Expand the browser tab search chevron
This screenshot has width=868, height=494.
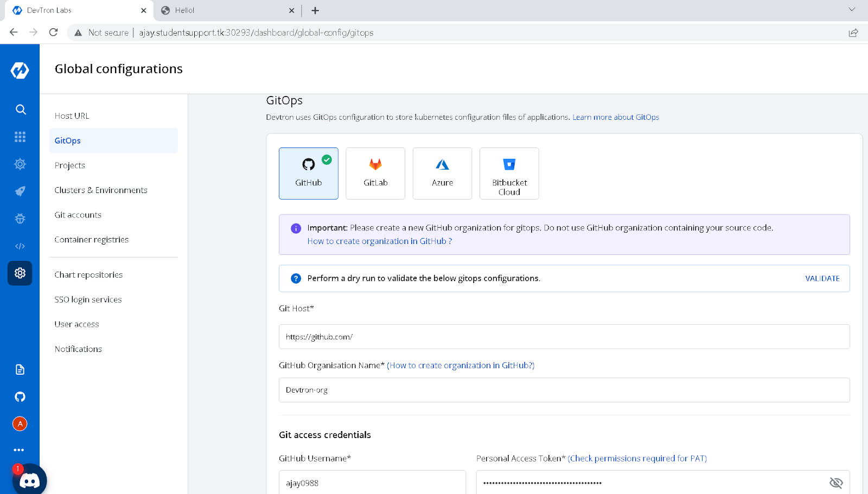click(x=852, y=10)
